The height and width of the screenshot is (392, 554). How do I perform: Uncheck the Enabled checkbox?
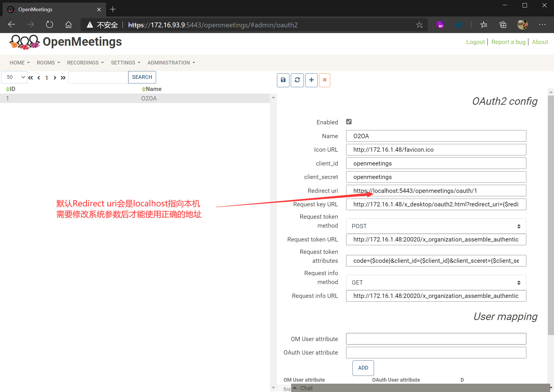[349, 122]
